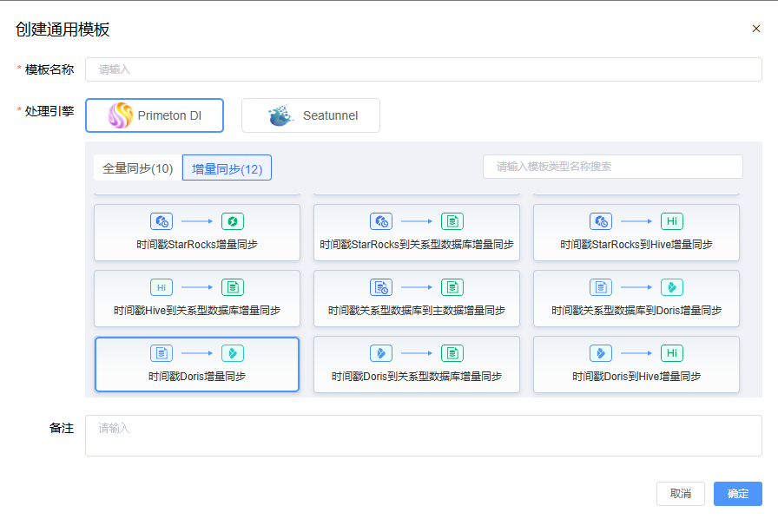Click into the 备注 text area
The height and width of the screenshot is (532, 778).
pos(423,436)
